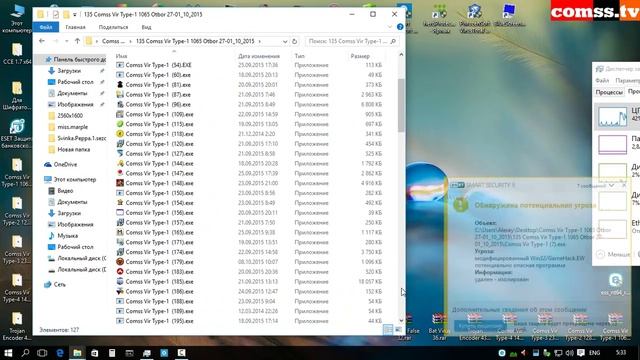Open pinned Загрузки in quick access

(69, 71)
